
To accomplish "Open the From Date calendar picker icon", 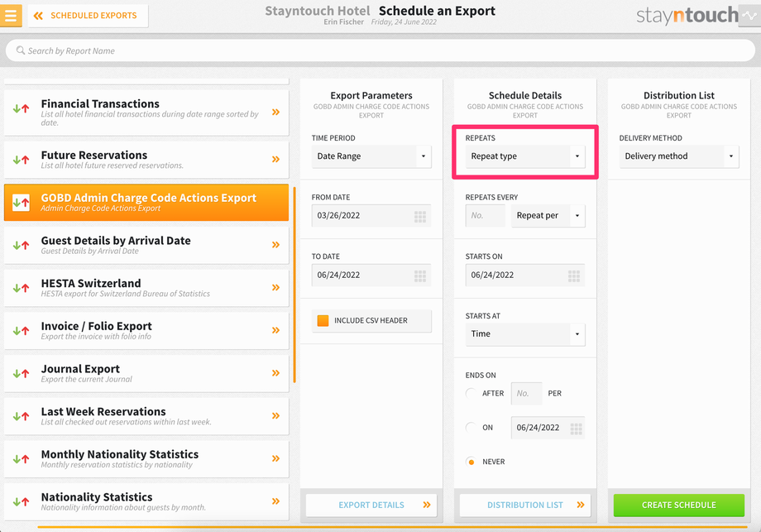I will [420, 217].
